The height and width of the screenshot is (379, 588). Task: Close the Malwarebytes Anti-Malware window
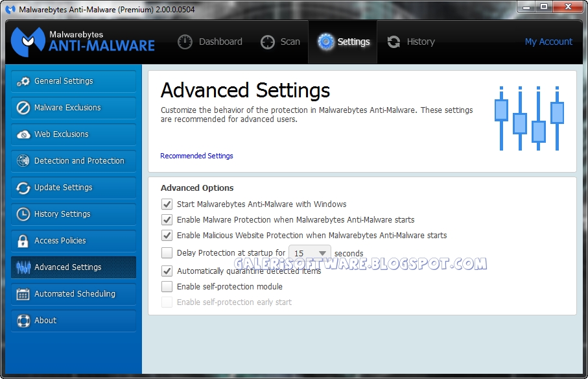(x=568, y=6)
